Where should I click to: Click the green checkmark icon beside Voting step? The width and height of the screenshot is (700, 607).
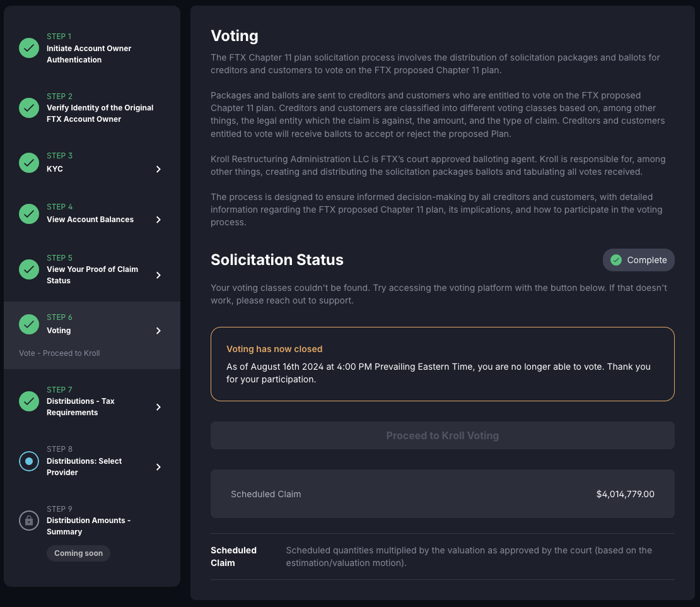tap(29, 324)
